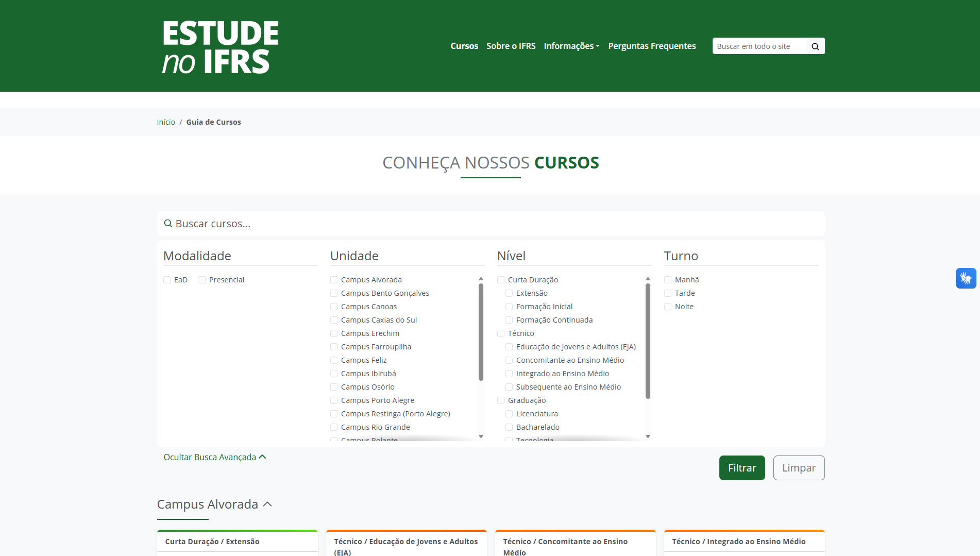Check the Campus Feliz checkbox
This screenshot has width=980, height=556.
pos(334,360)
